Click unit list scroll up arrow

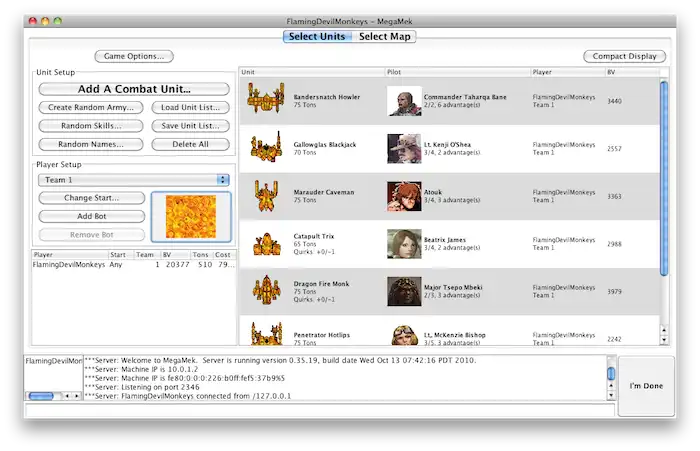point(664,330)
